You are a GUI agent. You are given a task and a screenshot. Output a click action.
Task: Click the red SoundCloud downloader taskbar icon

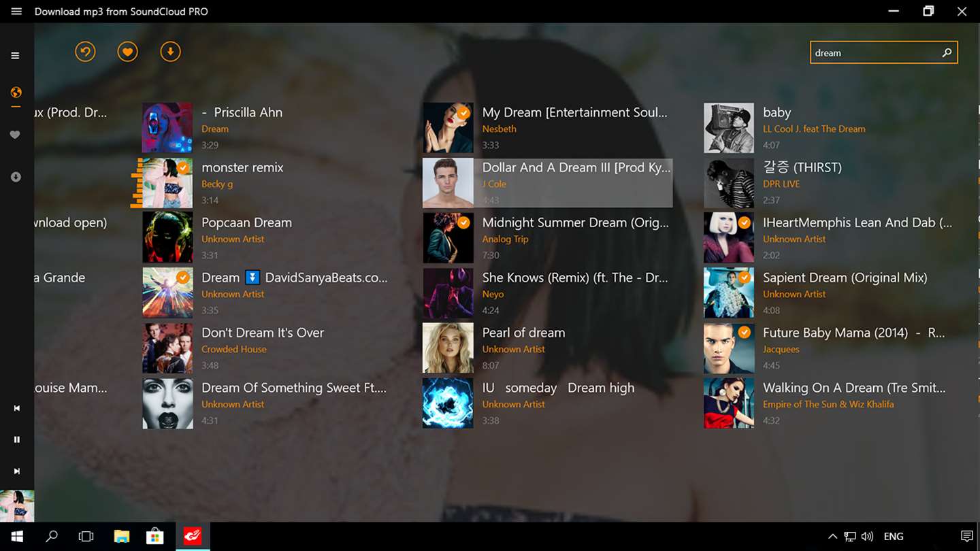[193, 537]
